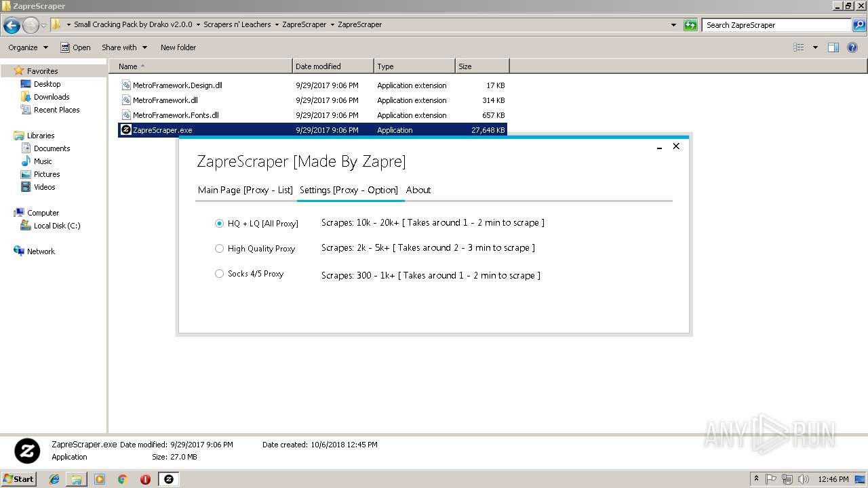This screenshot has width=868, height=488.
Task: Refresh the folder with the green refresh icon
Action: pyautogui.click(x=690, y=25)
